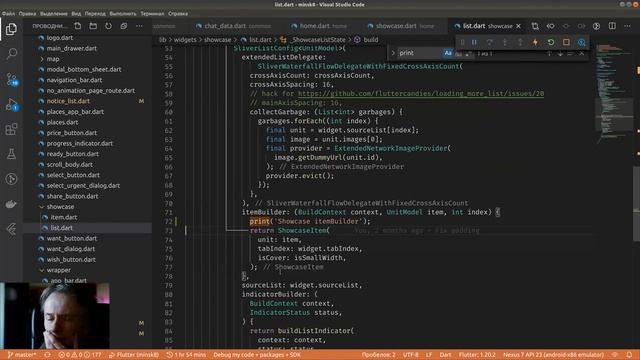The width and height of the screenshot is (640, 360).
Task: Open the Source Control view
Action: click(x=11, y=79)
